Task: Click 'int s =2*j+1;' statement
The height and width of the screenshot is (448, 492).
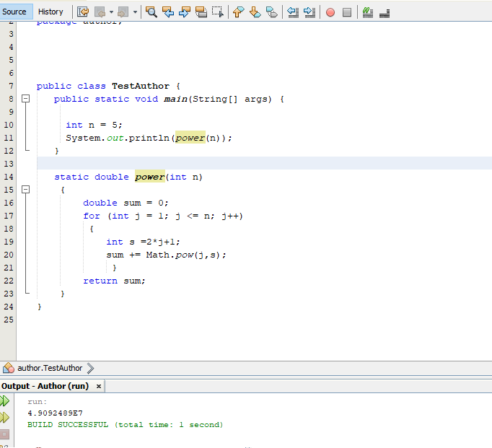Action: 143,242
